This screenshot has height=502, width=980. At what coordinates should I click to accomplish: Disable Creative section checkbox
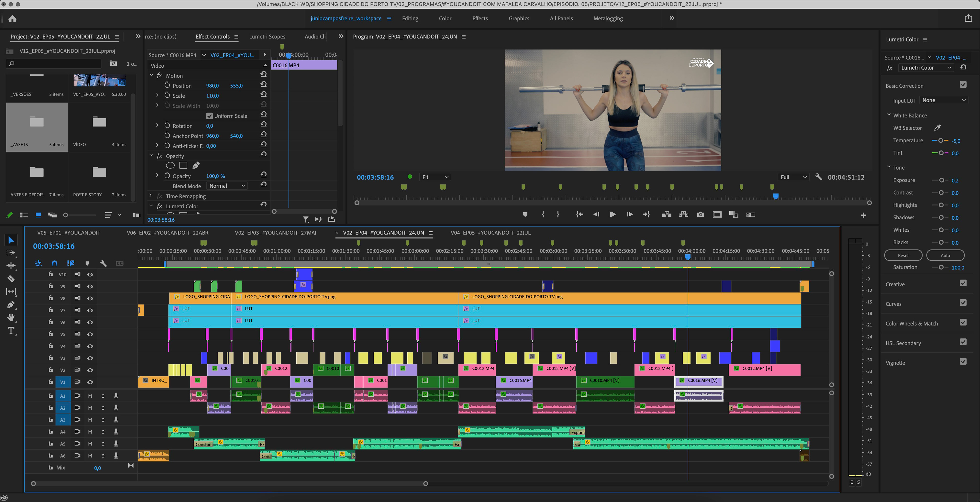coord(963,283)
